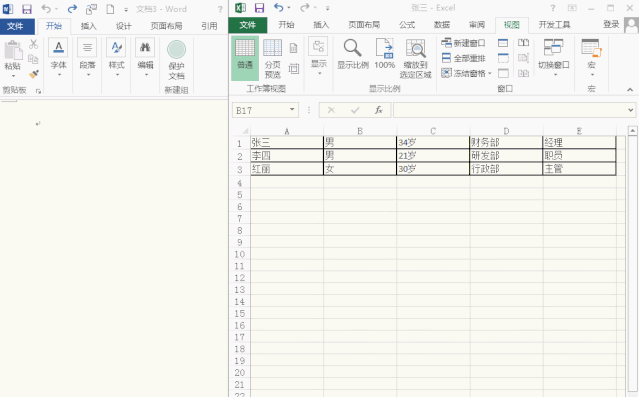This screenshot has width=639, height=397.
Task: Select row 10 header in Excel
Action: point(240,254)
